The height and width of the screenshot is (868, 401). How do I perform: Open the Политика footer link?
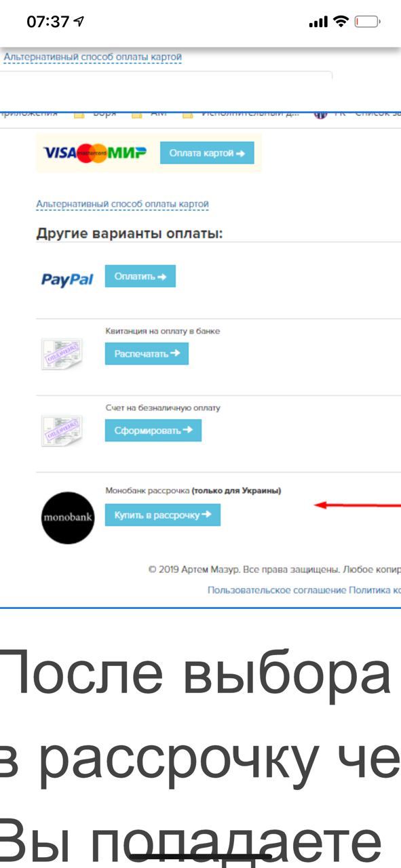pyautogui.click(x=375, y=591)
